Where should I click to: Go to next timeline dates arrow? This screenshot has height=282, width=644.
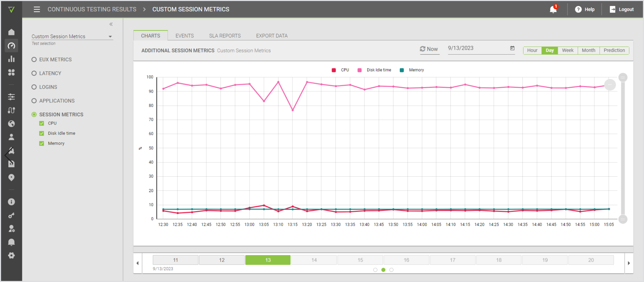[x=629, y=263]
